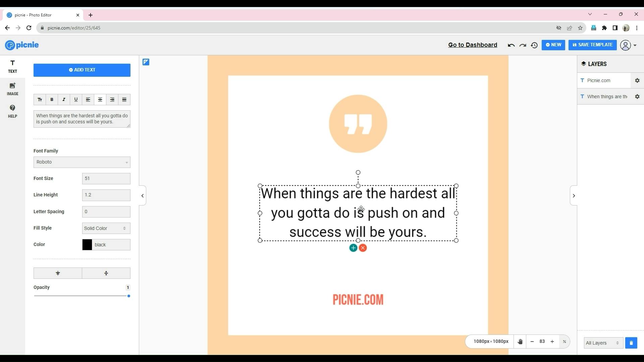The image size is (644, 362).
Task: Click the Bold formatting icon
Action: click(x=52, y=100)
